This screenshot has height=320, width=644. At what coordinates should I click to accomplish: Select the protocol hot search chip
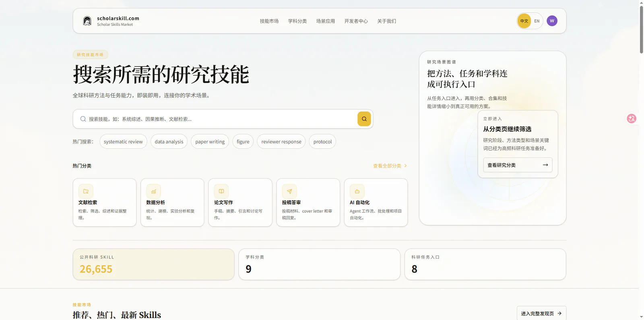pyautogui.click(x=322, y=141)
